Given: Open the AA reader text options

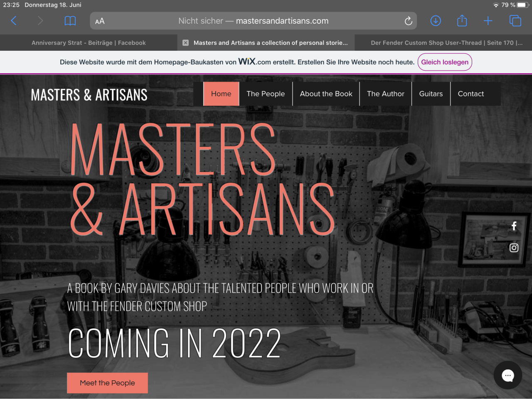Looking at the screenshot, I should (100, 21).
